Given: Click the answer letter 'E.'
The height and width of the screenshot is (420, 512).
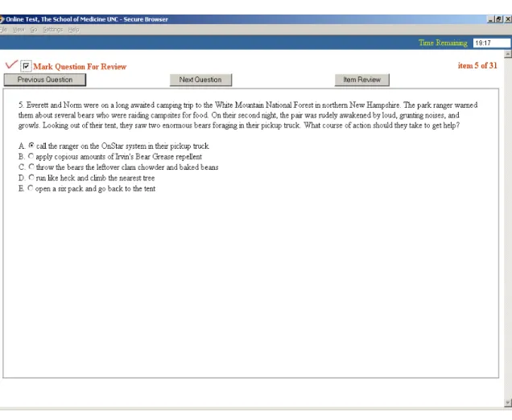Looking at the screenshot, I should pos(21,188).
